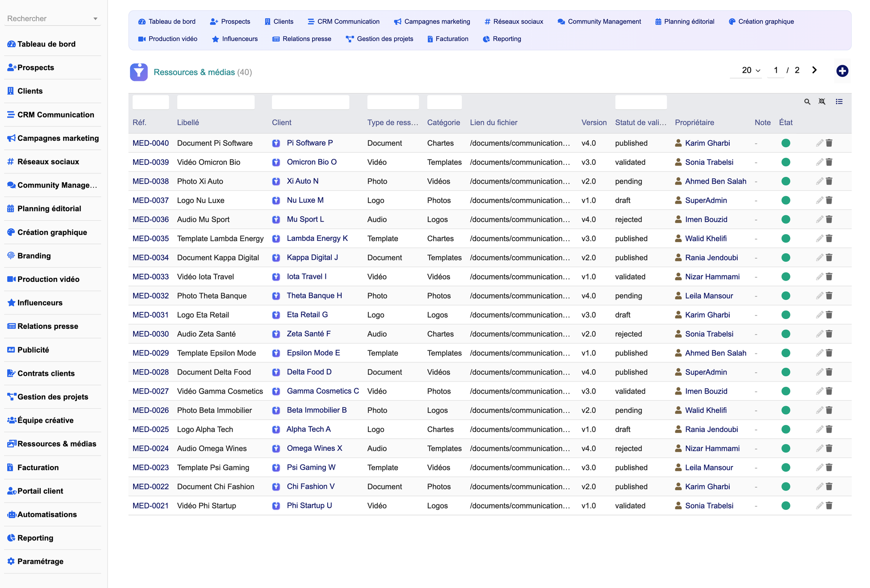Open the Rechercher dropdown in sidebar

click(x=53, y=18)
